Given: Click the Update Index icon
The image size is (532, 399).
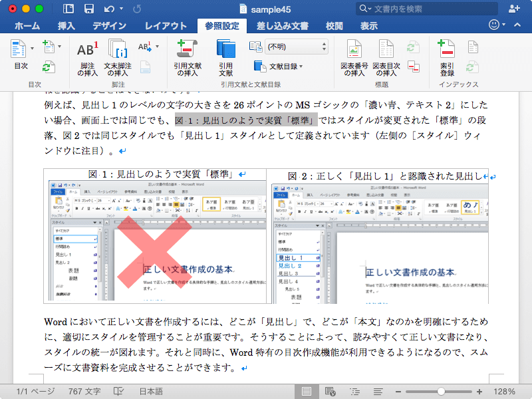Looking at the screenshot, I should click(472, 67).
